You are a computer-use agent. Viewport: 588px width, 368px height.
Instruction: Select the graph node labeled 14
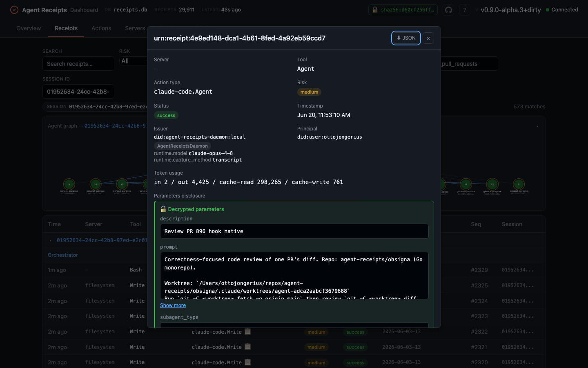pyautogui.click(x=466, y=184)
